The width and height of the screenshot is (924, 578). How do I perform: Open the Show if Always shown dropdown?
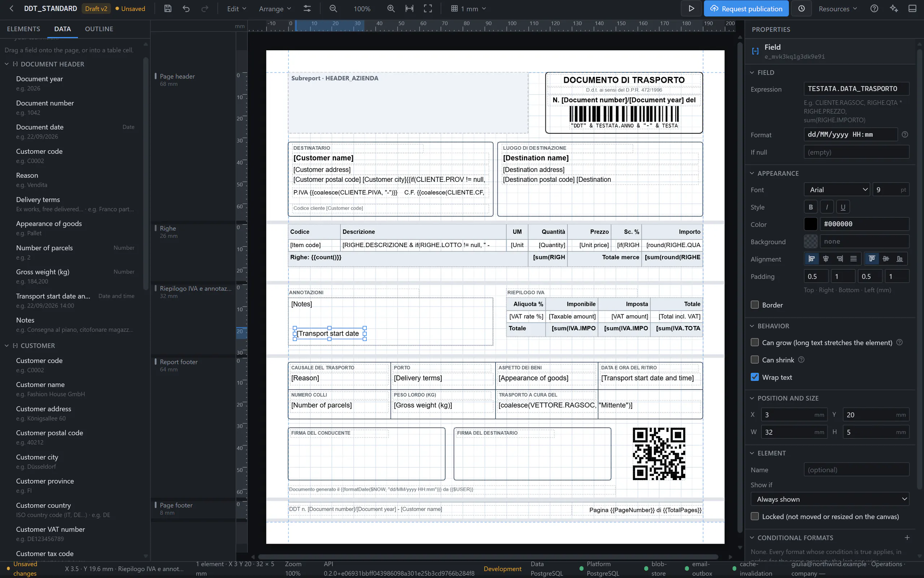click(x=830, y=499)
